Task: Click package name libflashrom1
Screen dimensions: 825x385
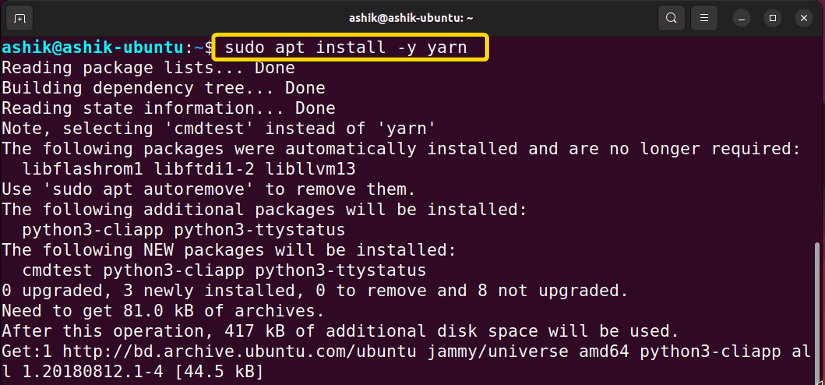Action: click(x=83, y=169)
